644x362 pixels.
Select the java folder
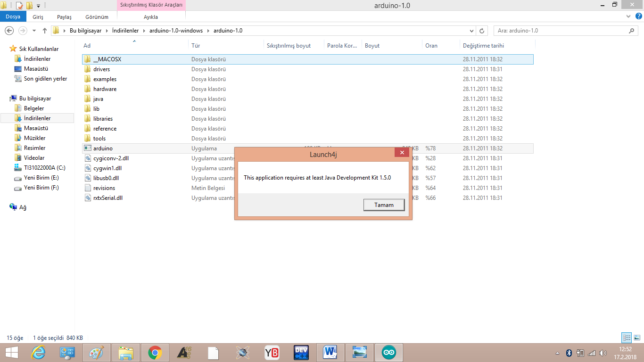[x=98, y=99]
